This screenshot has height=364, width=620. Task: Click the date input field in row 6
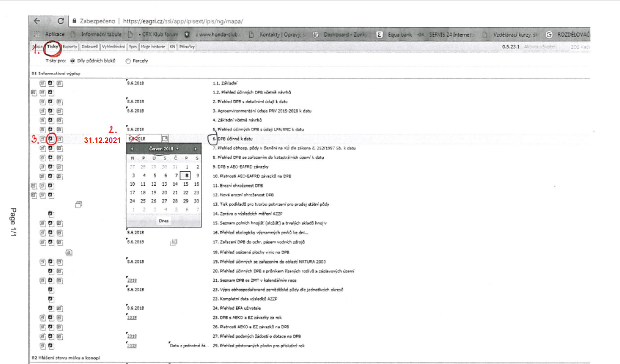(143, 138)
